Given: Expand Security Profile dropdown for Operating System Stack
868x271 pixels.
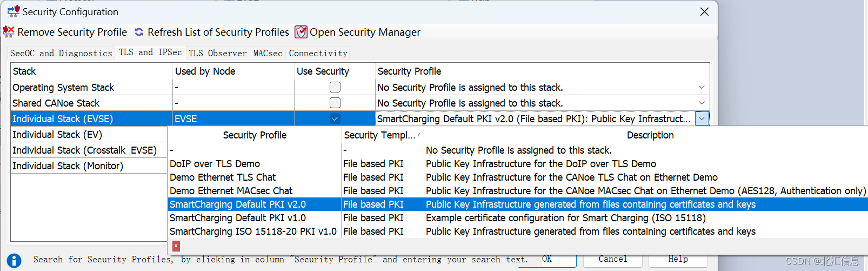Looking at the screenshot, I should pyautogui.click(x=702, y=87).
